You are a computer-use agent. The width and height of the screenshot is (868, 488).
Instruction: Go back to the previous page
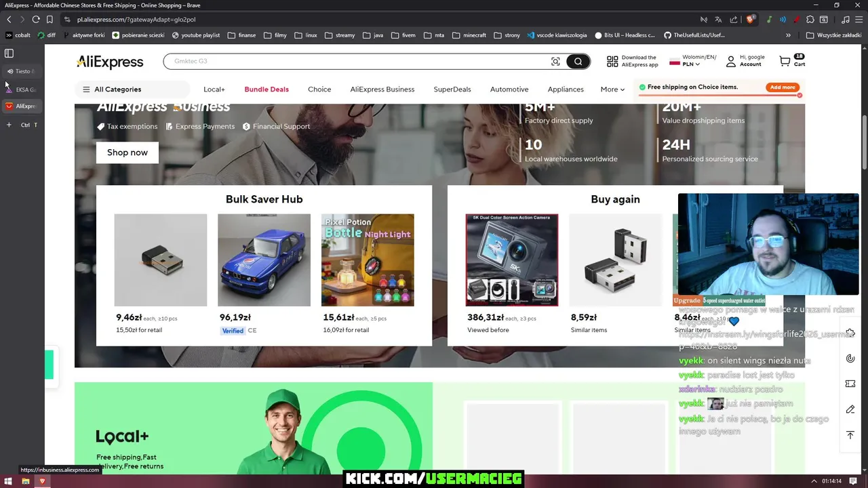9,20
